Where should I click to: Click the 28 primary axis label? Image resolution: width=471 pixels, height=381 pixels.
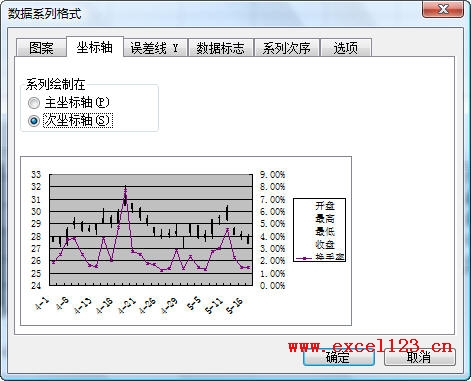point(36,236)
